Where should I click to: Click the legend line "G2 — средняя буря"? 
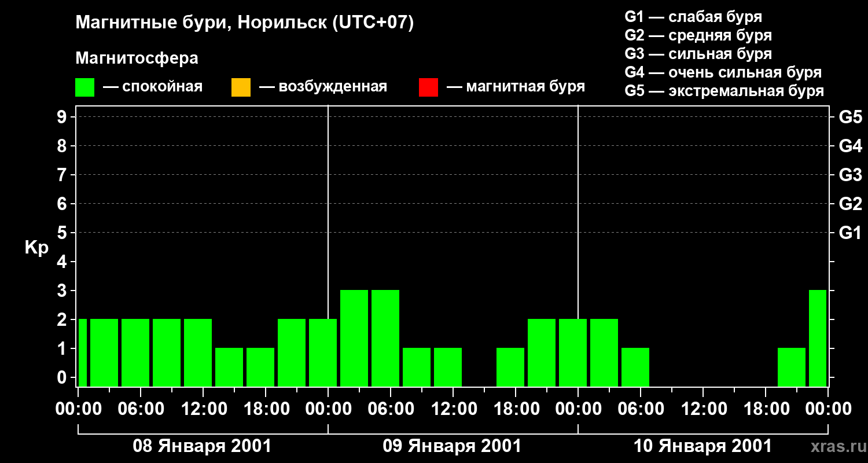pos(698,35)
